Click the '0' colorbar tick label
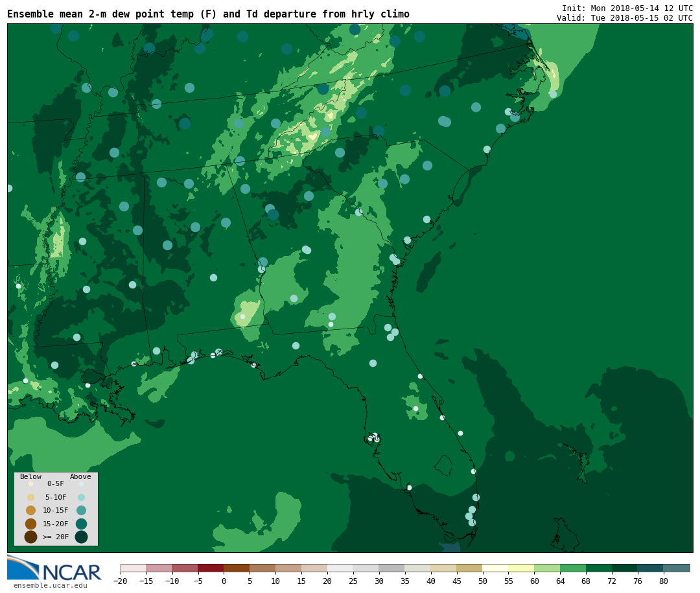The height and width of the screenshot is (593, 700). [x=224, y=581]
